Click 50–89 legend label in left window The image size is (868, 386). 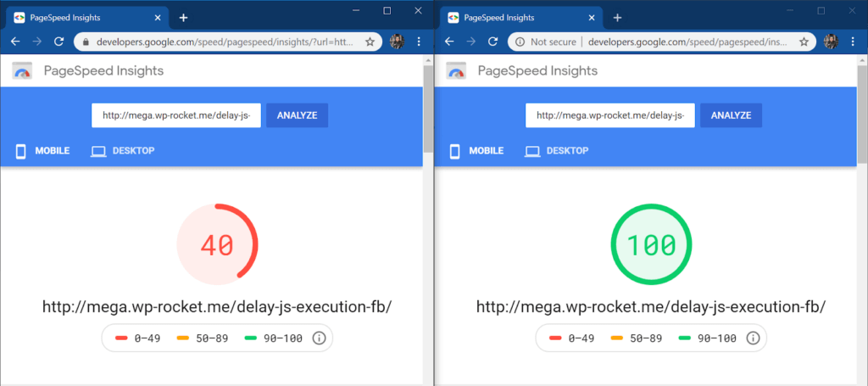pyautogui.click(x=212, y=338)
